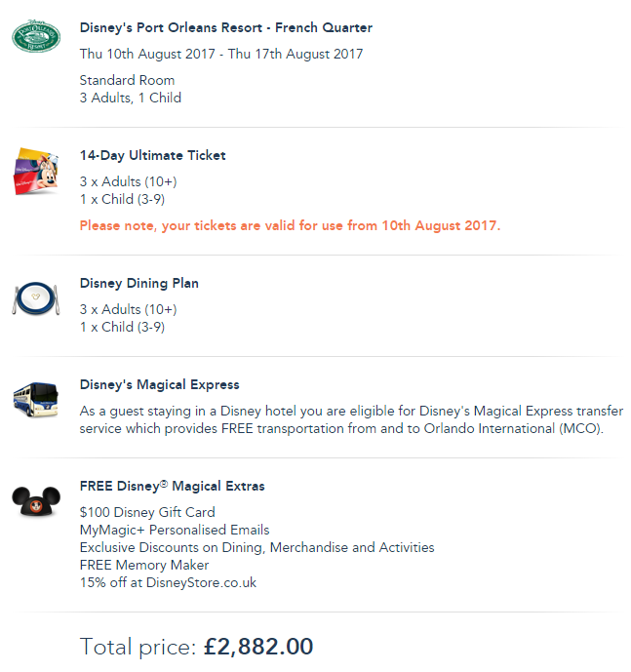Click the total price £2,882.00
The height and width of the screenshot is (672, 631).
[x=257, y=647]
